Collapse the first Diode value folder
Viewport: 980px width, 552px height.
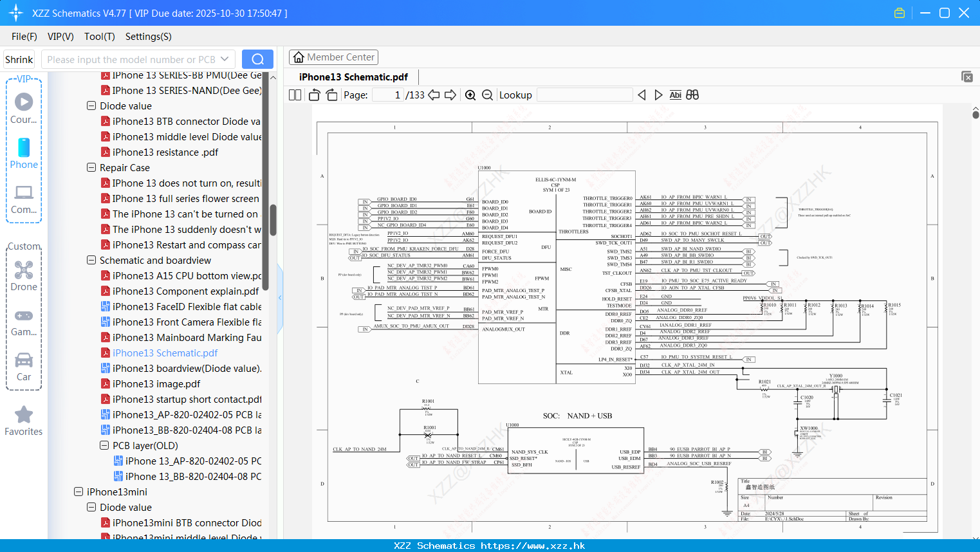(x=91, y=106)
